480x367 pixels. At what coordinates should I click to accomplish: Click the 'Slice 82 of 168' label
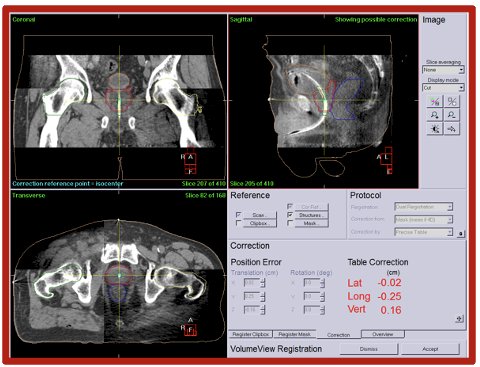pyautogui.click(x=205, y=195)
